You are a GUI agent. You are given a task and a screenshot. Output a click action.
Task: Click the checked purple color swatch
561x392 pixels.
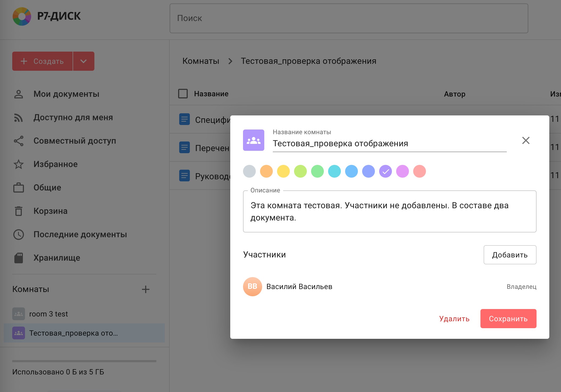click(x=386, y=171)
